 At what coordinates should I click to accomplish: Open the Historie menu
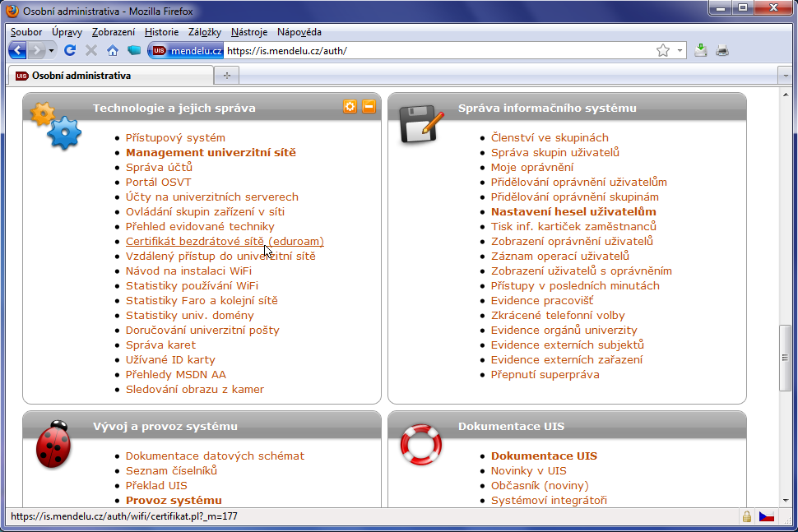point(161,32)
